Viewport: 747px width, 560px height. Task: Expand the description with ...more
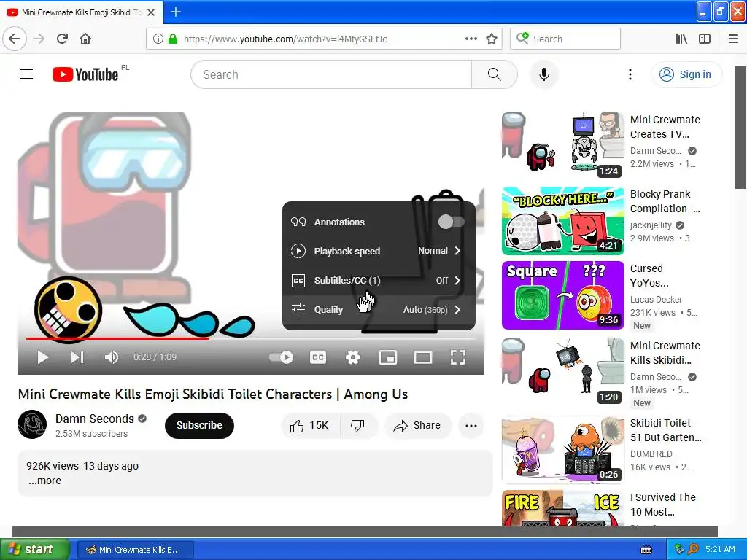coord(44,481)
